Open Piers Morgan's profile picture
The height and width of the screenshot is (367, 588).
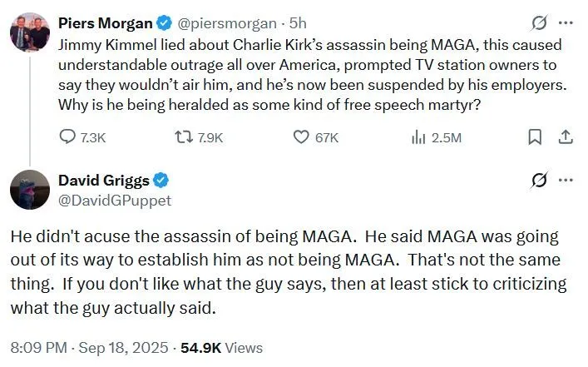tap(30, 31)
